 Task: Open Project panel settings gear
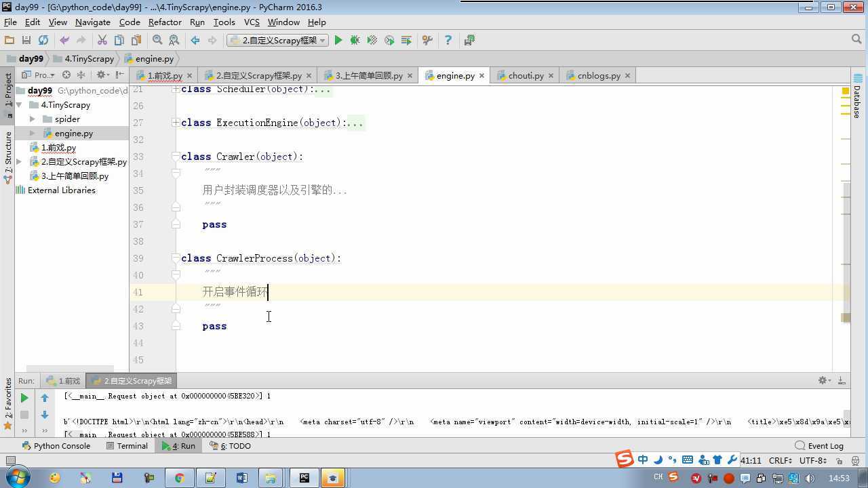(x=102, y=75)
